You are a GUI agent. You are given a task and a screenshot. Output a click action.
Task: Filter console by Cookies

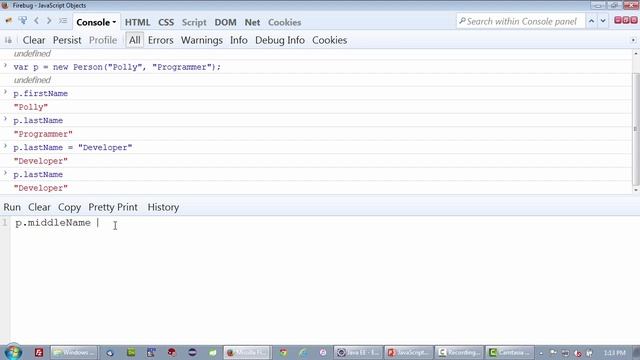330,40
